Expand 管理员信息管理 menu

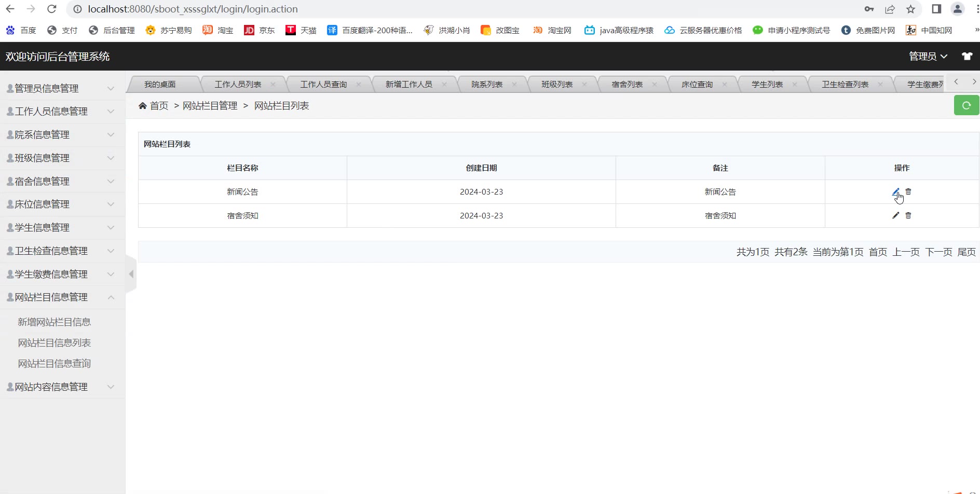(x=62, y=88)
